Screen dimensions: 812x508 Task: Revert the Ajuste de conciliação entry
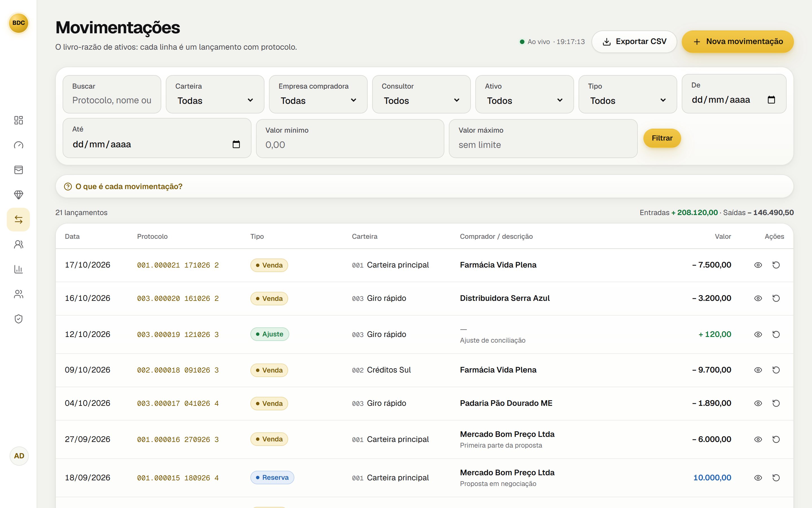pyautogui.click(x=776, y=334)
